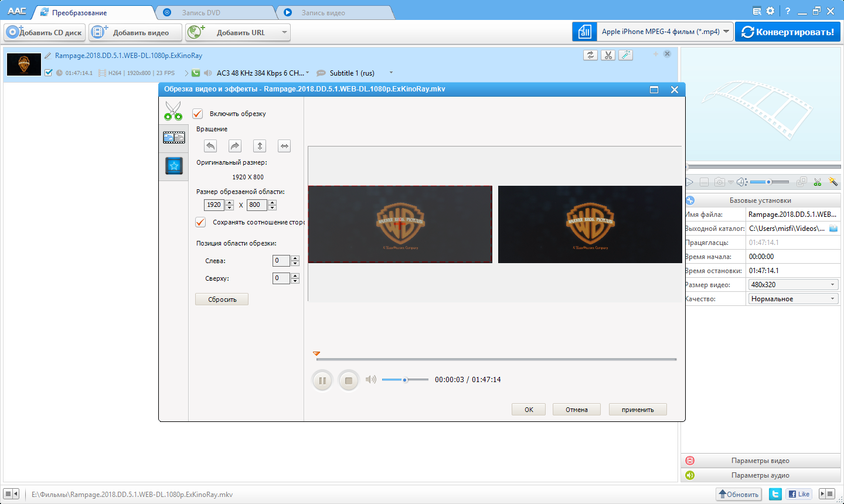Open effects via the magic wand icon
This screenshot has width=844, height=504.
[833, 182]
